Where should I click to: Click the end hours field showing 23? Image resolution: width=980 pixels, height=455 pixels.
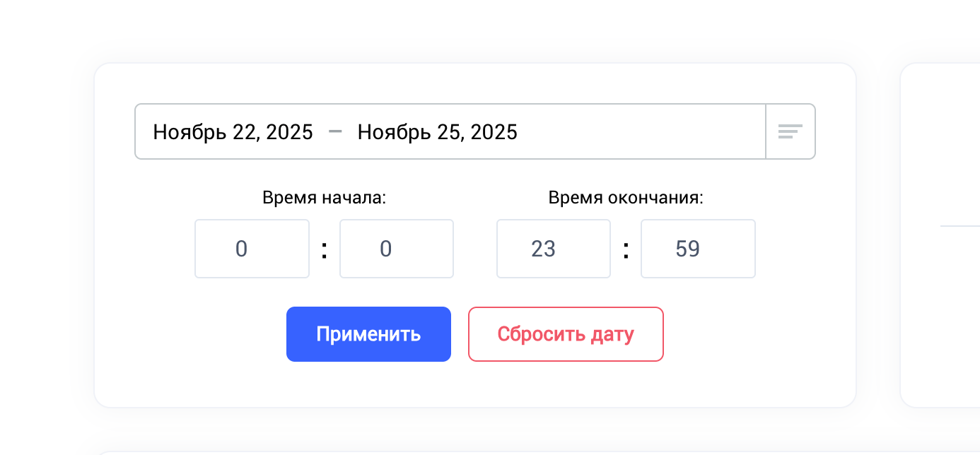554,249
